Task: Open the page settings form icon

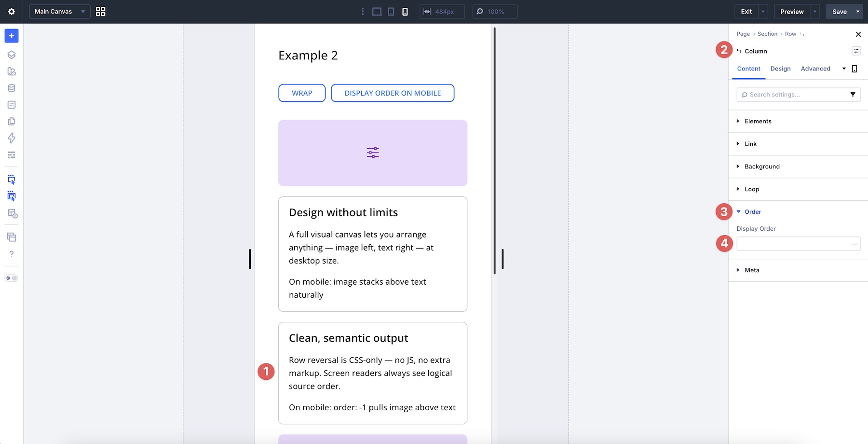Action: (12, 105)
